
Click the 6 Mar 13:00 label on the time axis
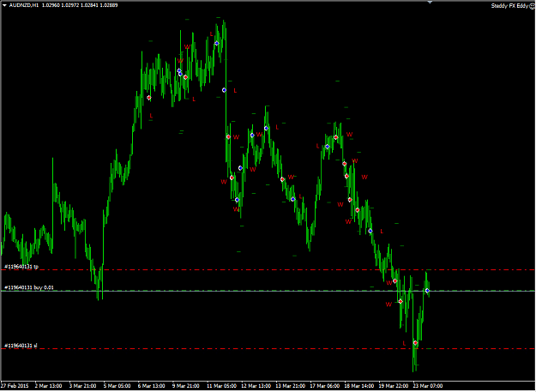pos(152,386)
